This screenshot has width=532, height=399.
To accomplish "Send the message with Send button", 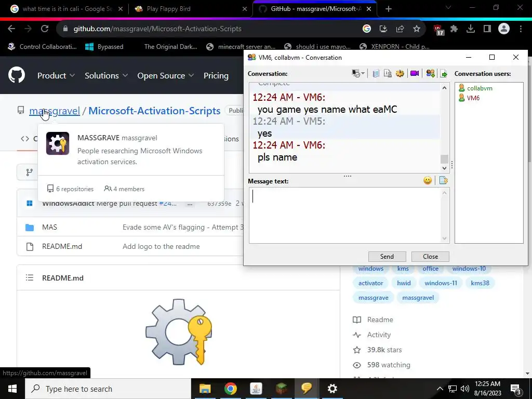I will (387, 257).
